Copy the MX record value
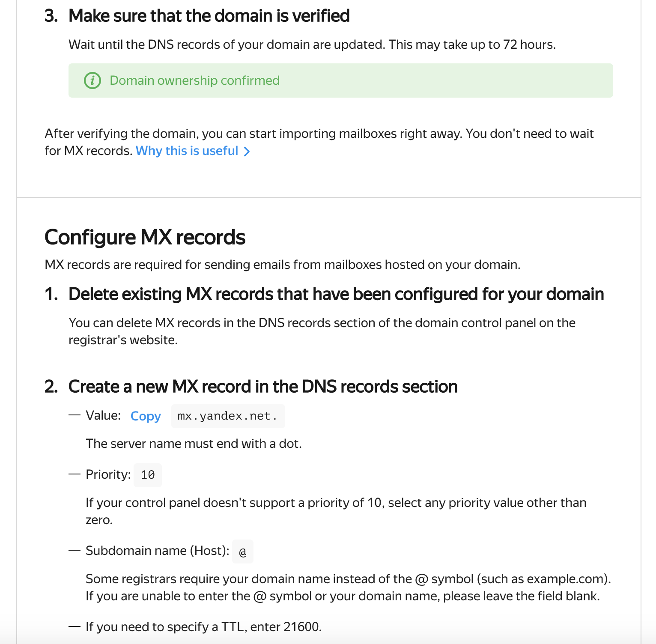Viewport: 656px width, 644px height. point(146,416)
